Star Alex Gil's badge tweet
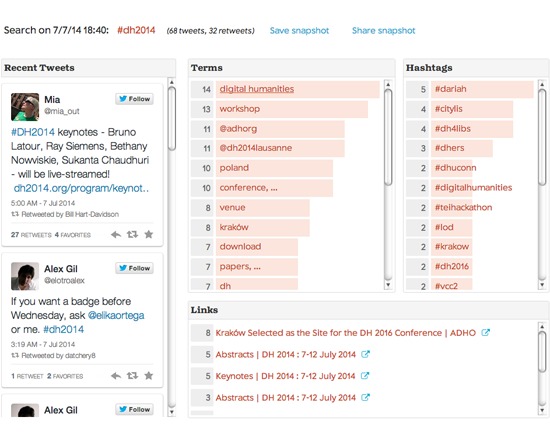Screen dimensions: 550x440 (149, 376)
